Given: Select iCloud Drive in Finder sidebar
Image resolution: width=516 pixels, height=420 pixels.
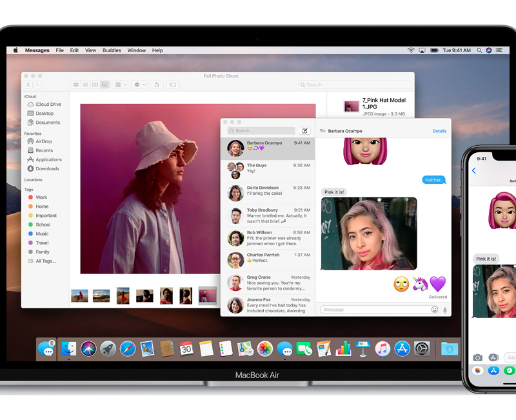Looking at the screenshot, I should click(45, 104).
